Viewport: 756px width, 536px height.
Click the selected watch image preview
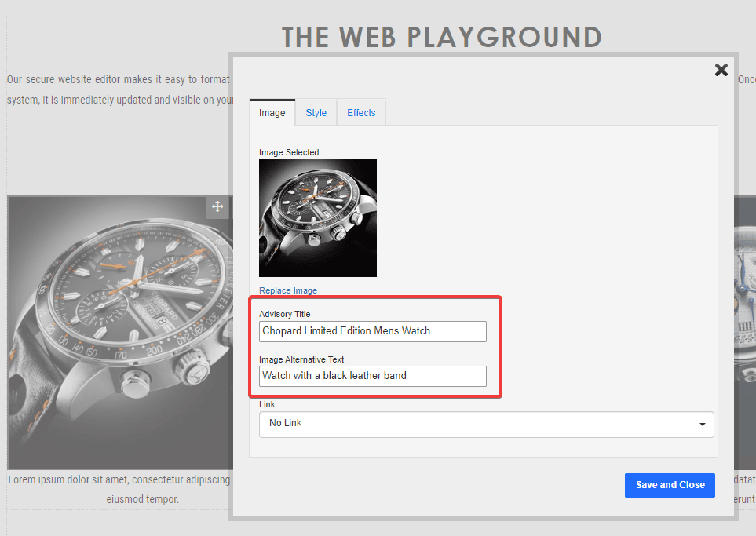coord(317,218)
